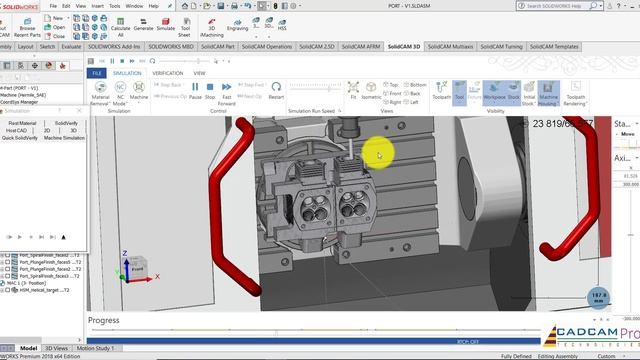Open the SolidCAM Multiaxis tab
Viewport: 640px width, 360px height.
click(450, 47)
